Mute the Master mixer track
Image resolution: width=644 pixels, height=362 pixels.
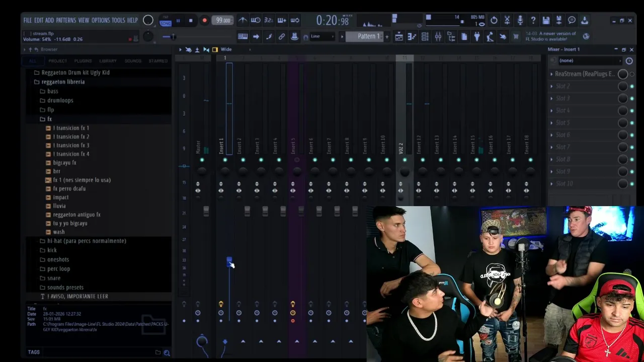(x=202, y=160)
